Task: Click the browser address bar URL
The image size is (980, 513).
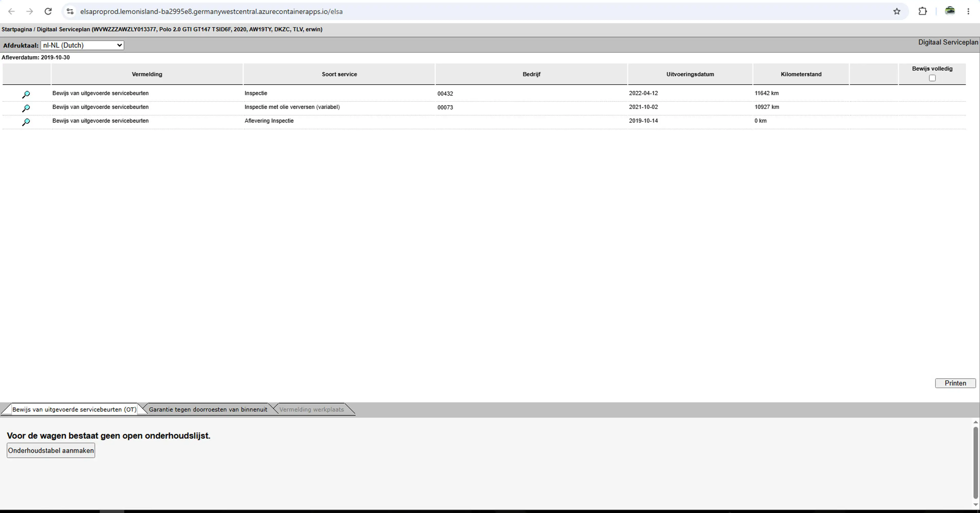Action: point(211,11)
